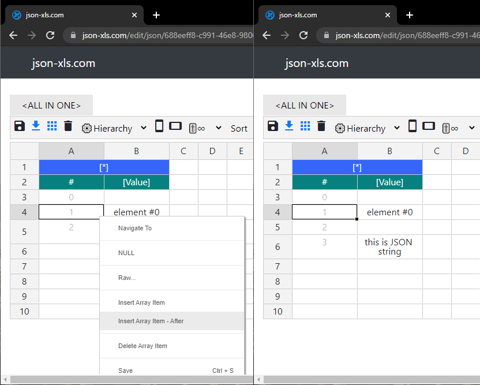Viewport: 480px width, 385px height.
Task: Click address bar URL in right browser
Action: [x=407, y=35]
